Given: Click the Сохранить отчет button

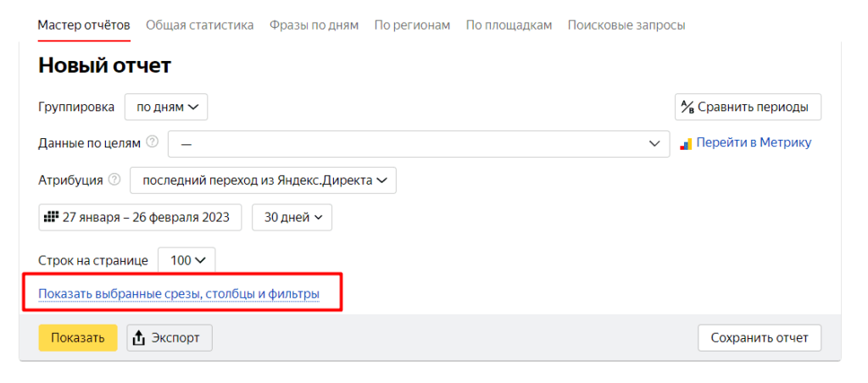Looking at the screenshot, I should coord(759,337).
